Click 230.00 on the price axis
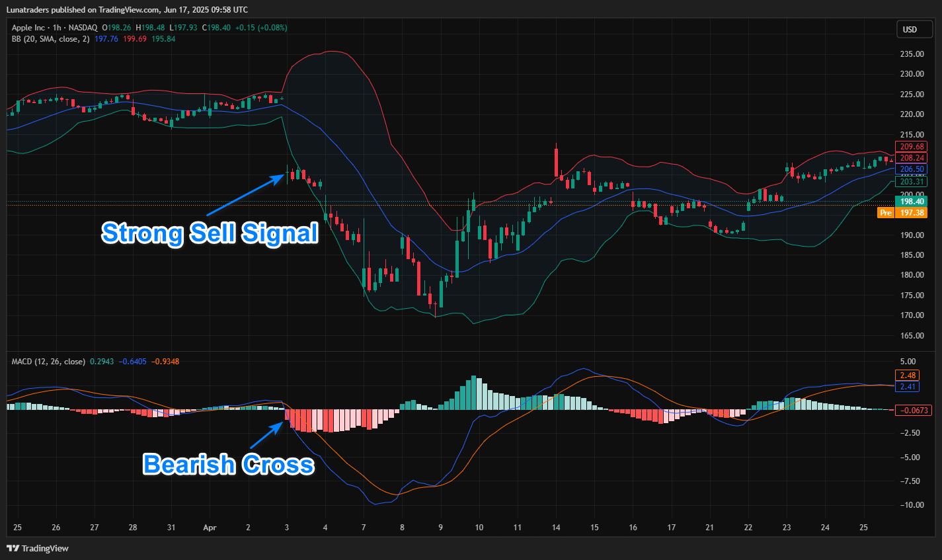The image size is (942, 560). pyautogui.click(x=912, y=74)
